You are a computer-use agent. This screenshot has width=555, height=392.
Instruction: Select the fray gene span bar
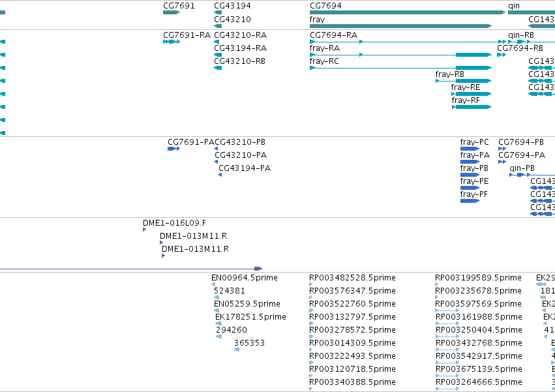point(400,26)
